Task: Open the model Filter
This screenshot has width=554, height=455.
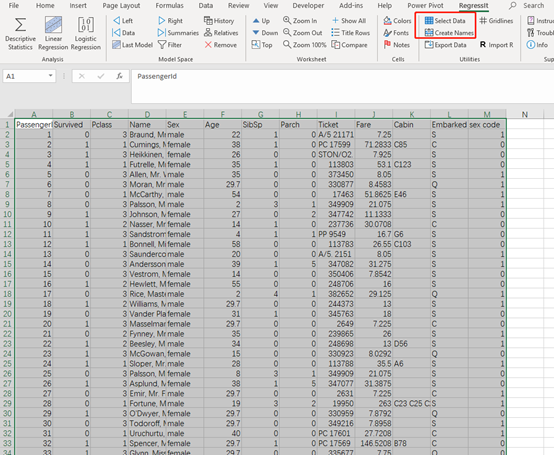Action: click(170, 45)
